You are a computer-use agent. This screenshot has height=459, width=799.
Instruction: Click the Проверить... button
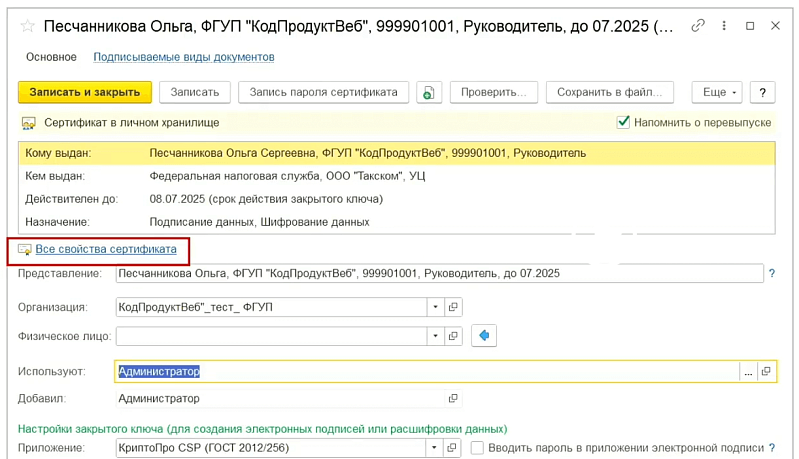tap(494, 92)
